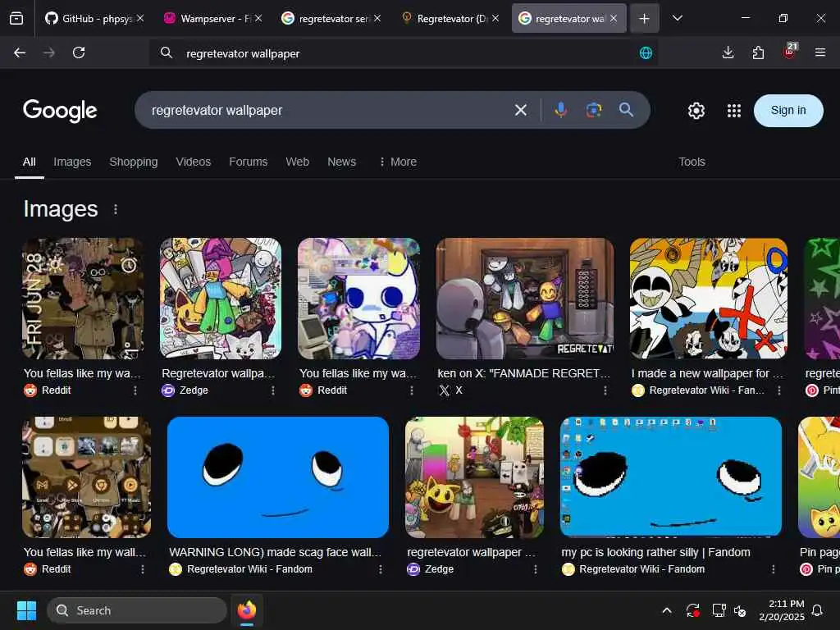Go back with the browser back arrow
The height and width of the screenshot is (630, 840).
tap(20, 52)
